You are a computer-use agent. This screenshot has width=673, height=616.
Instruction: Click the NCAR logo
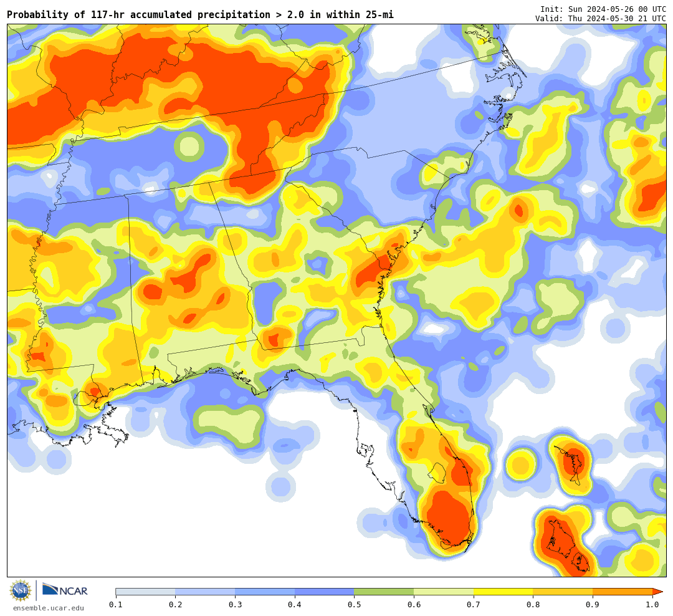coord(65,590)
